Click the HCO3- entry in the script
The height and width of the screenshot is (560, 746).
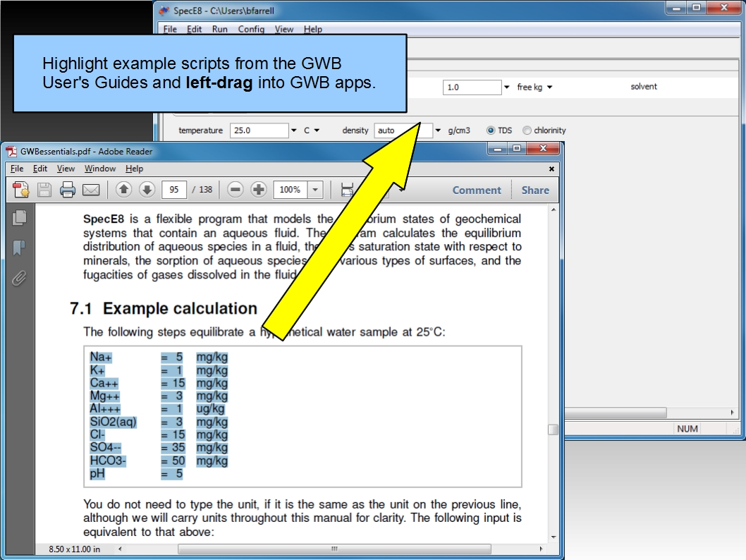[108, 461]
